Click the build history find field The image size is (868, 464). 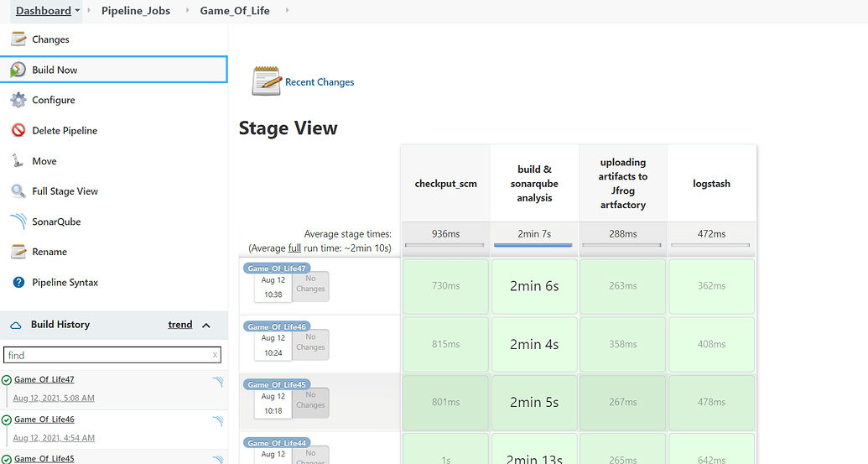point(107,355)
